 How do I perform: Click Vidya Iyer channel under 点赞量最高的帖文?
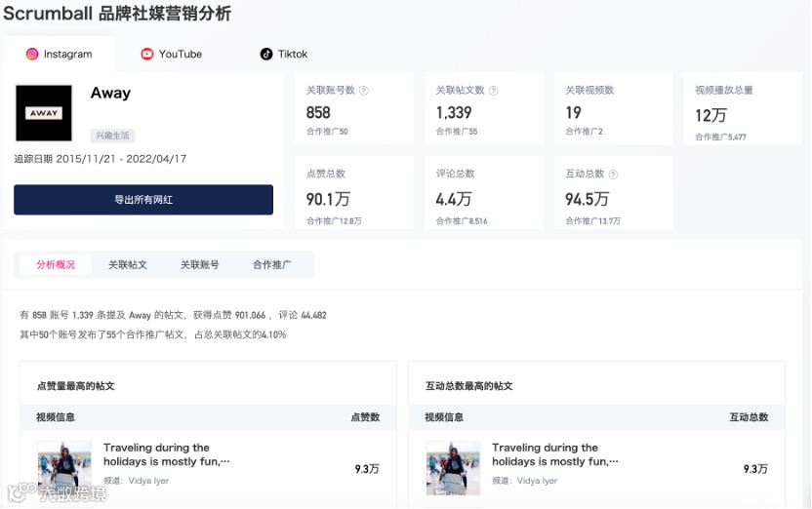click(x=137, y=481)
